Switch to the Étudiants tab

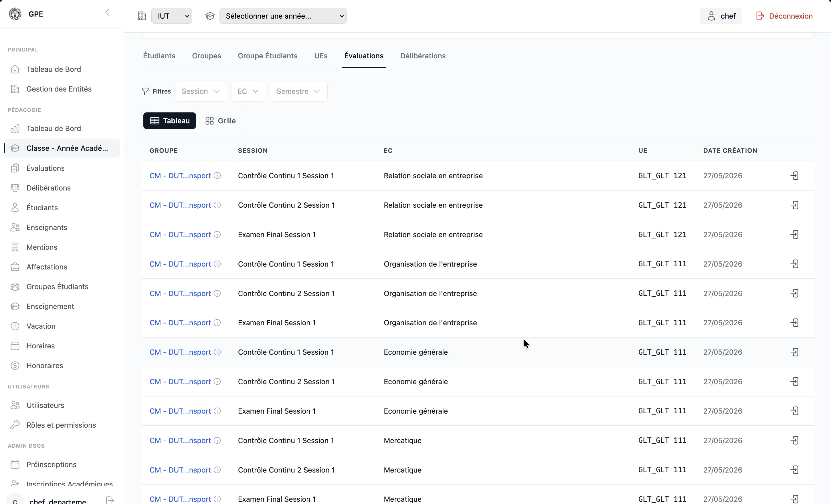click(x=159, y=55)
